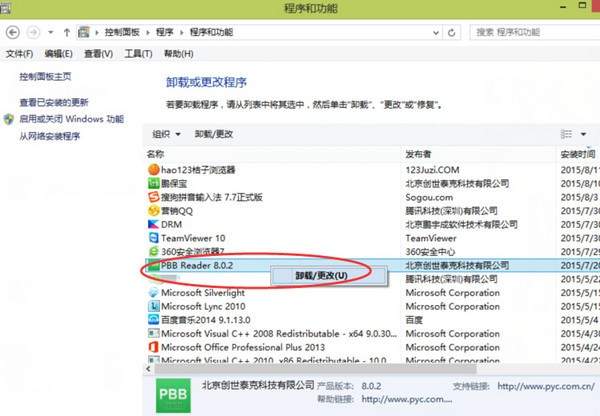
Task: Expand the 控制面板 breadcrumb arrow
Action: (146, 32)
